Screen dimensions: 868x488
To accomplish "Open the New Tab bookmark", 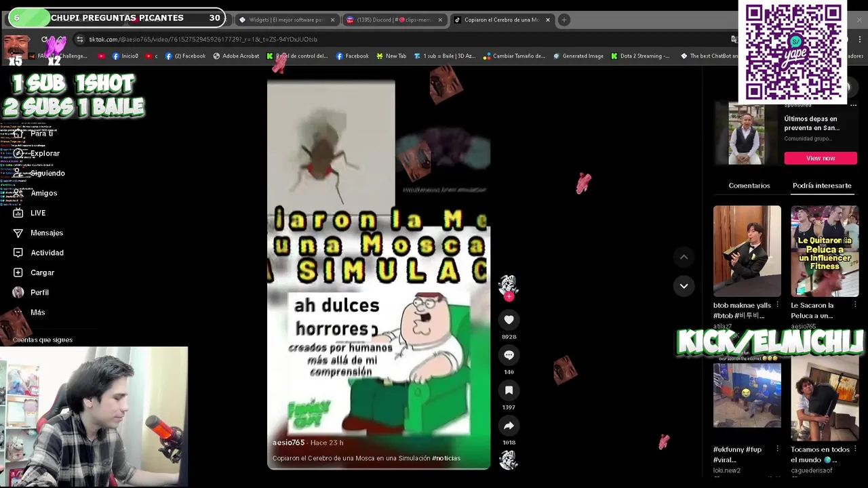I will [x=391, y=56].
